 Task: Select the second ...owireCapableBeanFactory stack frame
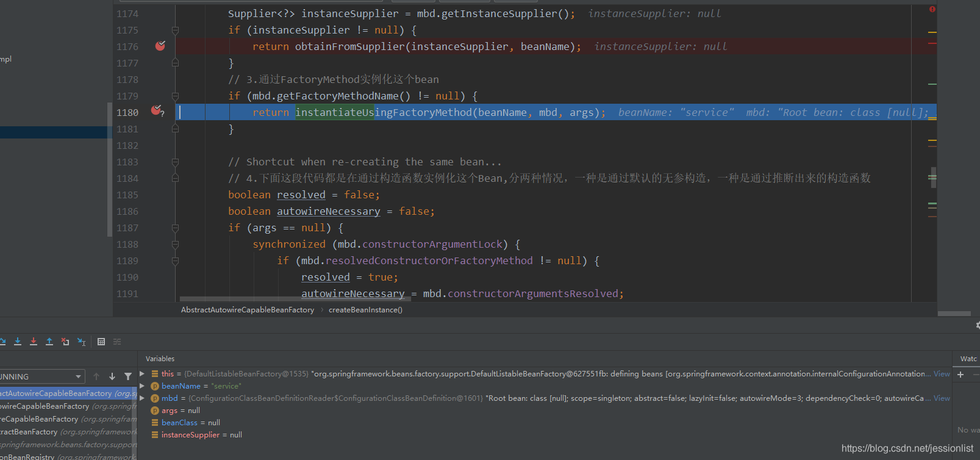pyautogui.click(x=68, y=406)
